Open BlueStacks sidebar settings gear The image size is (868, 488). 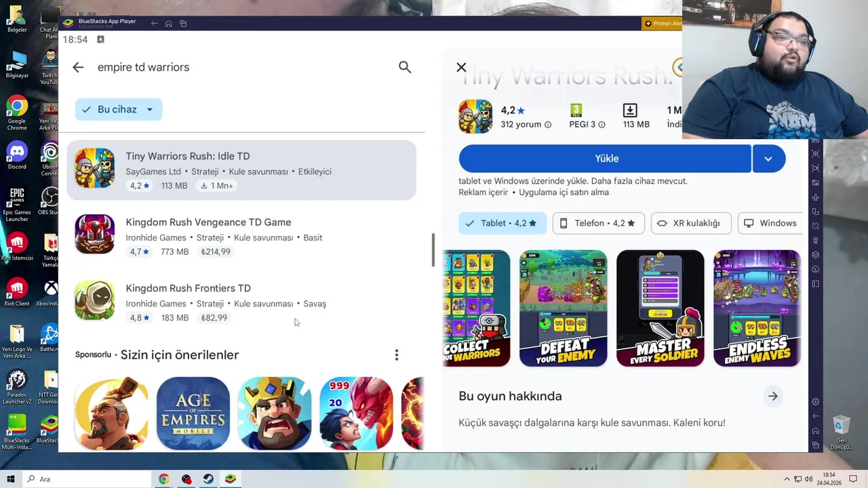click(816, 401)
